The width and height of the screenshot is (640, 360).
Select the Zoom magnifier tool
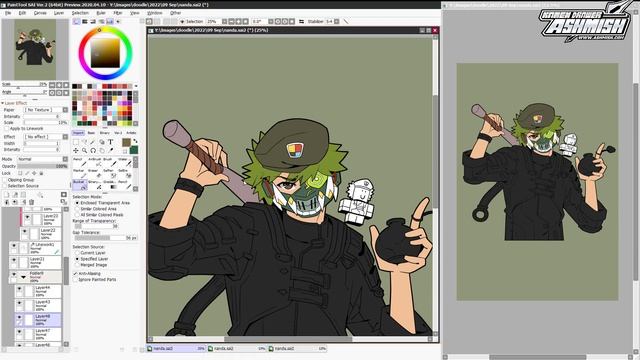(84, 151)
